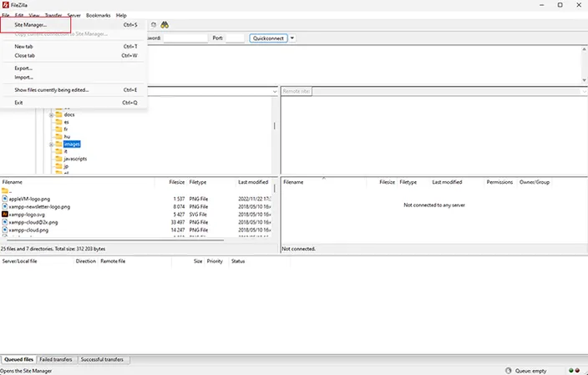Screen dimensions: 588x375
Task: Click the green activity indicator light
Action: 570,371
